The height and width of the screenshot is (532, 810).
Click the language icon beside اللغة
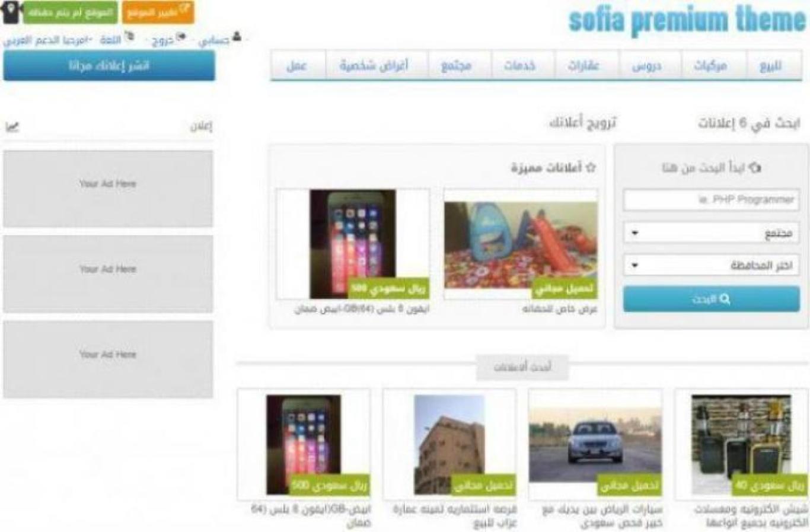coord(129,37)
